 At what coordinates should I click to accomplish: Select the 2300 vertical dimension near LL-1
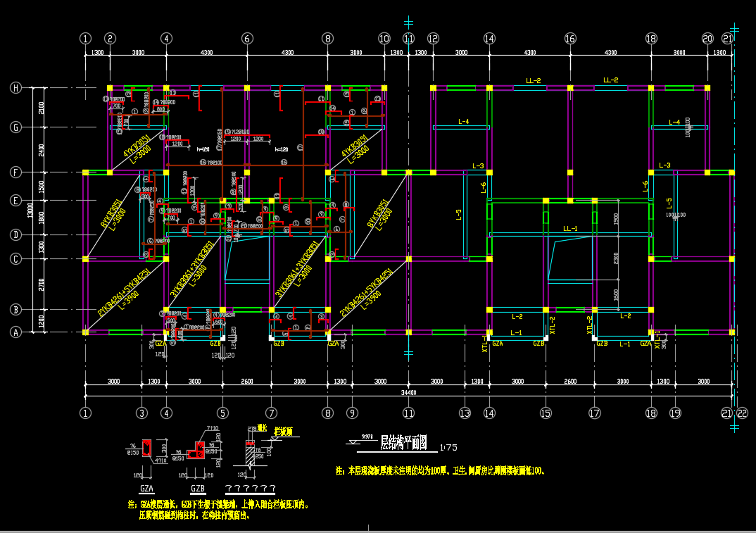tap(616, 258)
